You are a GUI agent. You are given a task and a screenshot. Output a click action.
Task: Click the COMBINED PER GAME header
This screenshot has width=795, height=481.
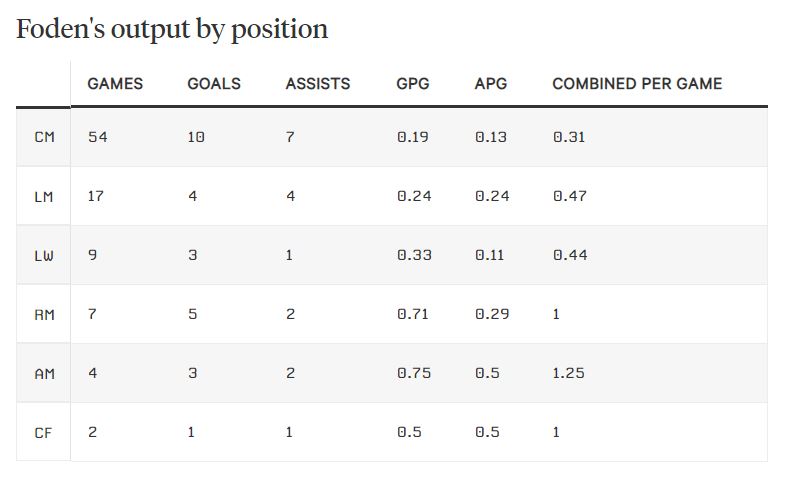pyautogui.click(x=637, y=84)
